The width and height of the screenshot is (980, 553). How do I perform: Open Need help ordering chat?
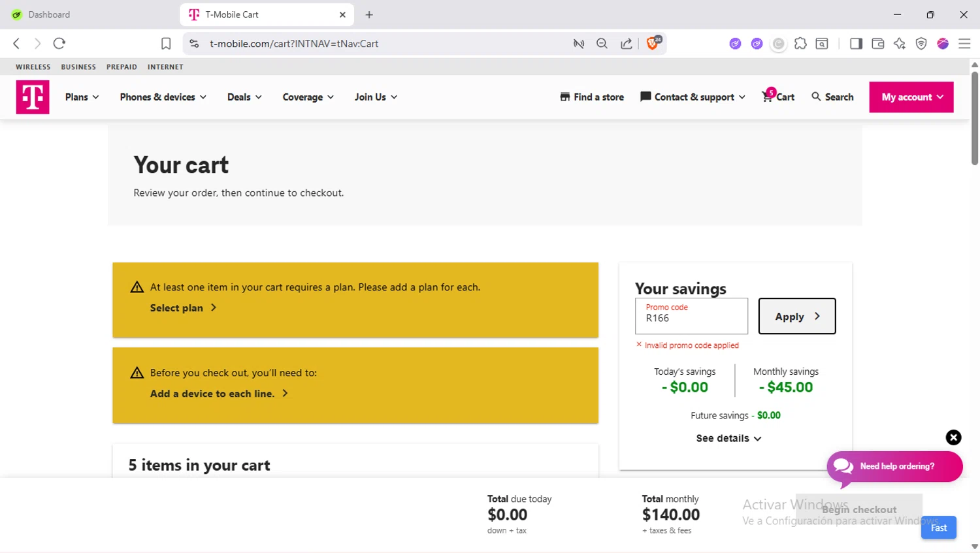895,466
